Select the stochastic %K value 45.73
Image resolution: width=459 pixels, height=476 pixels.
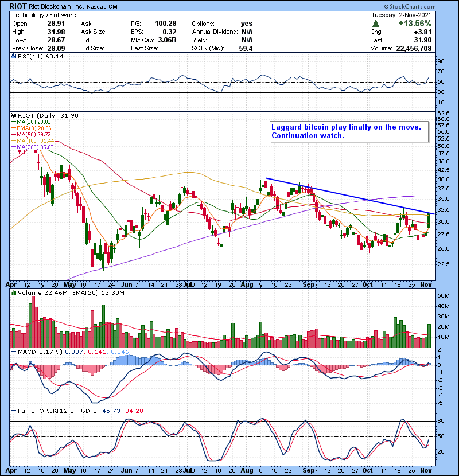[111, 411]
